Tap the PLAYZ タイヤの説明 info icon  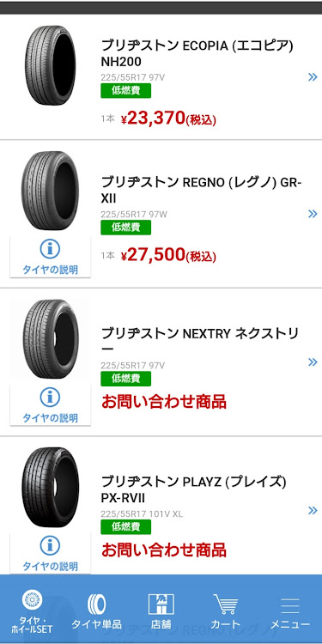coord(50,546)
